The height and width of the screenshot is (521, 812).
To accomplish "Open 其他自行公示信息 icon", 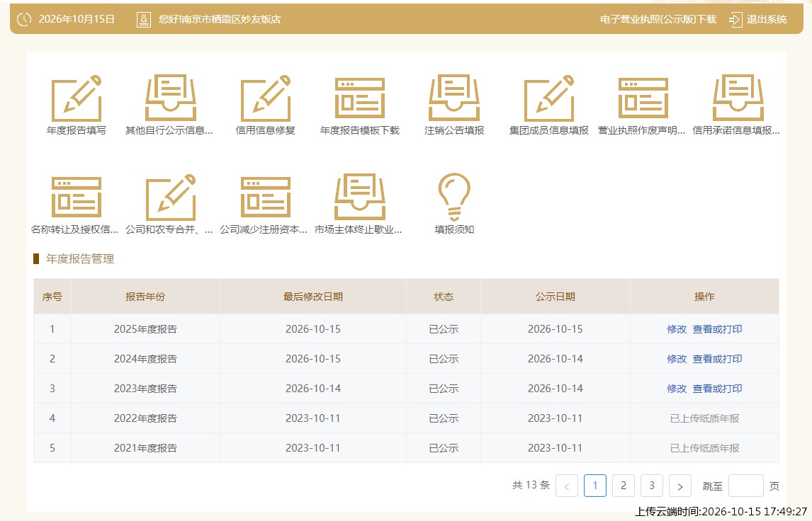I will (x=170, y=98).
